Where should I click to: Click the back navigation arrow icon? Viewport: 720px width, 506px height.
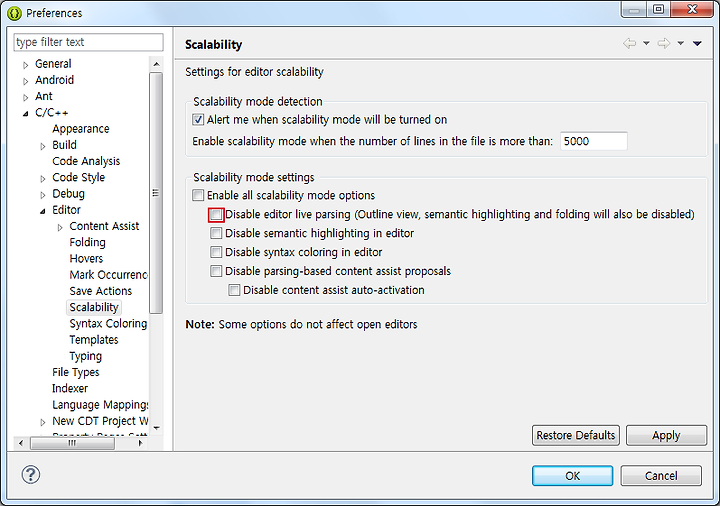630,44
